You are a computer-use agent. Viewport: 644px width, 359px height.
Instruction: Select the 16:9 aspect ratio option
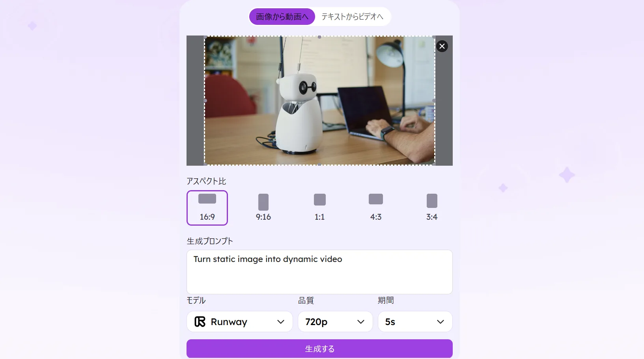pos(207,208)
